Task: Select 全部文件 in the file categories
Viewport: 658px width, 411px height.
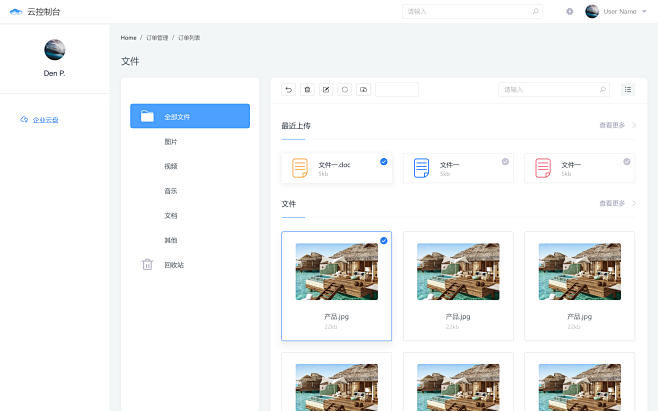Action: 190,116
